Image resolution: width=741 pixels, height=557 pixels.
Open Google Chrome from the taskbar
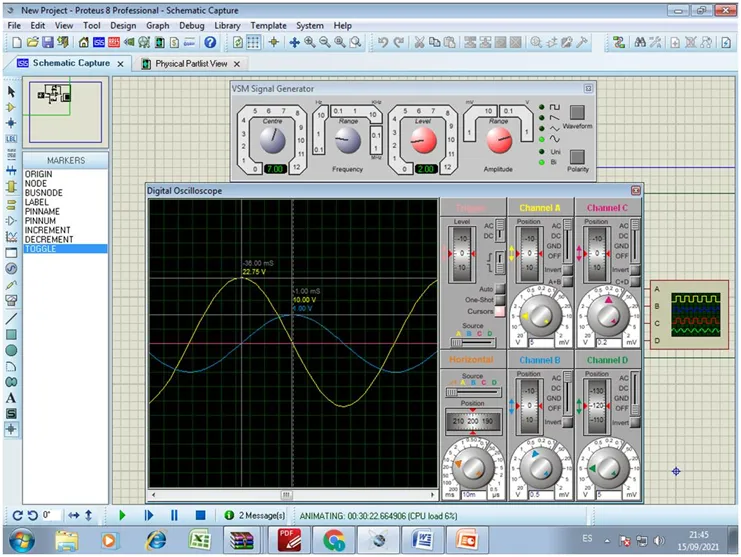[x=334, y=540]
